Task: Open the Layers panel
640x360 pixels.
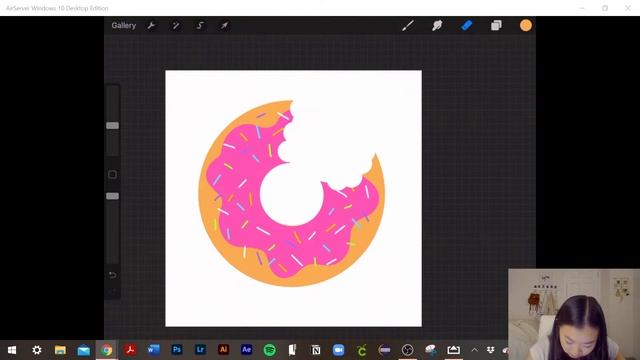Action: coord(496,25)
